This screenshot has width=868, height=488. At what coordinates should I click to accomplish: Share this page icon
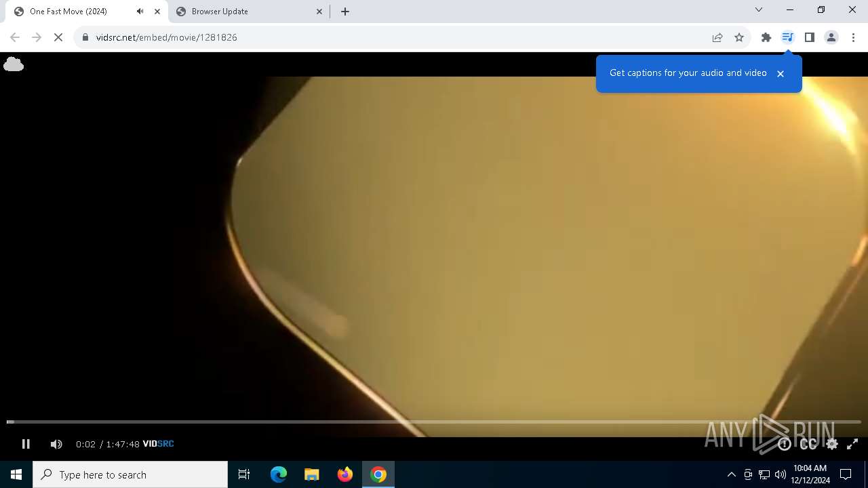[717, 37]
